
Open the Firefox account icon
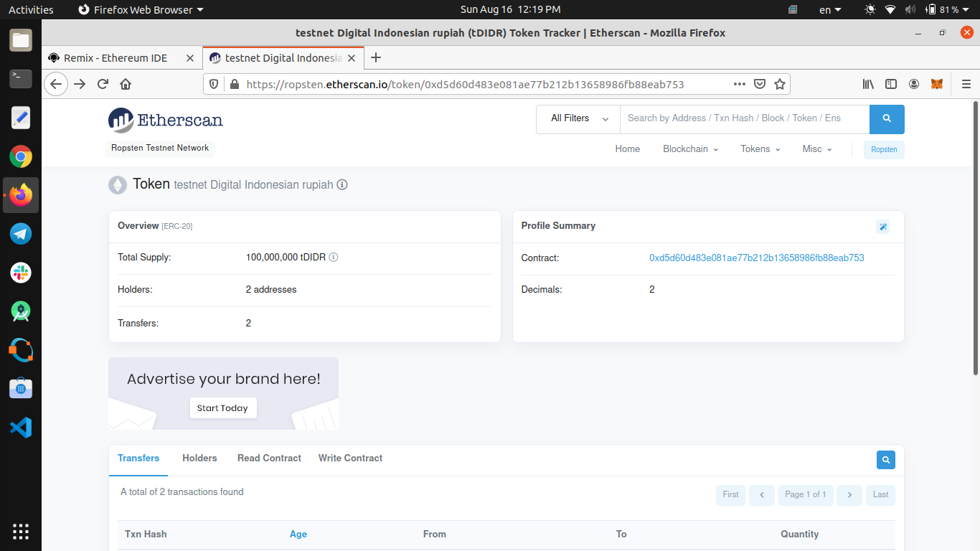(914, 84)
